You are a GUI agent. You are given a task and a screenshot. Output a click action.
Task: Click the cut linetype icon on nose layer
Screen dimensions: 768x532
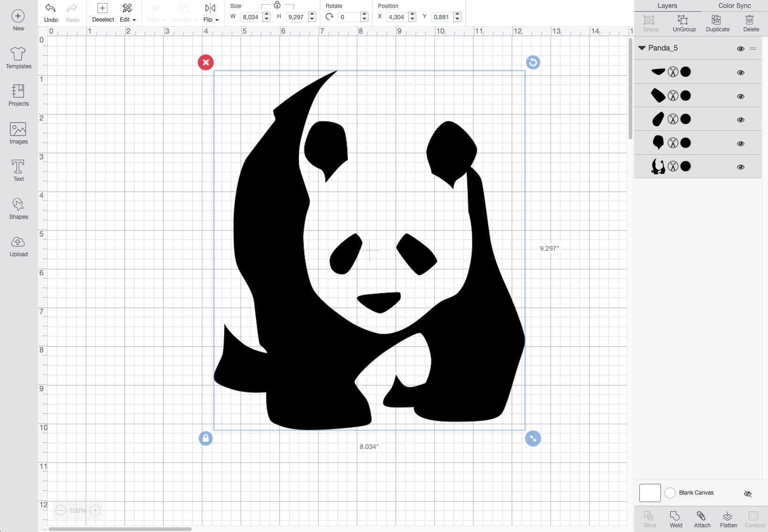673,72
